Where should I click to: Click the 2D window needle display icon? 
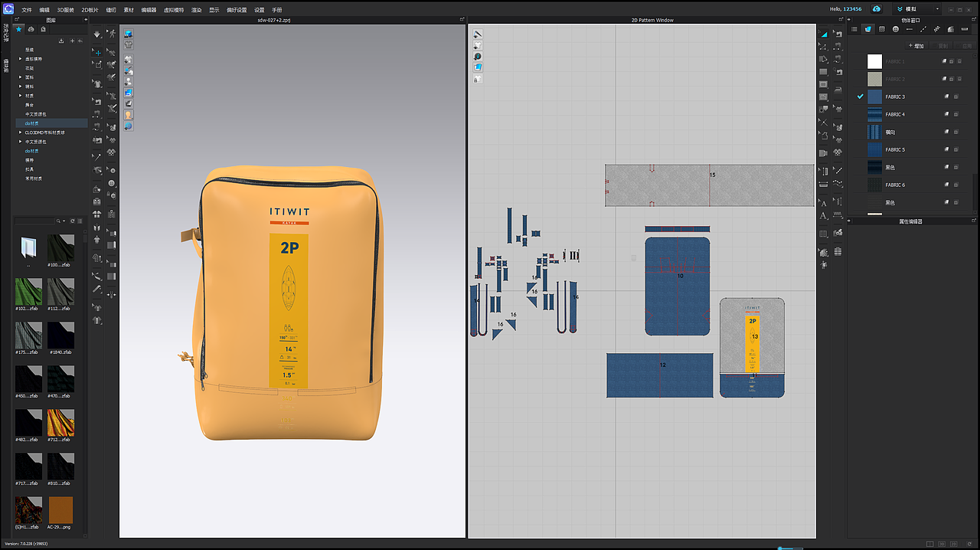pyautogui.click(x=478, y=34)
